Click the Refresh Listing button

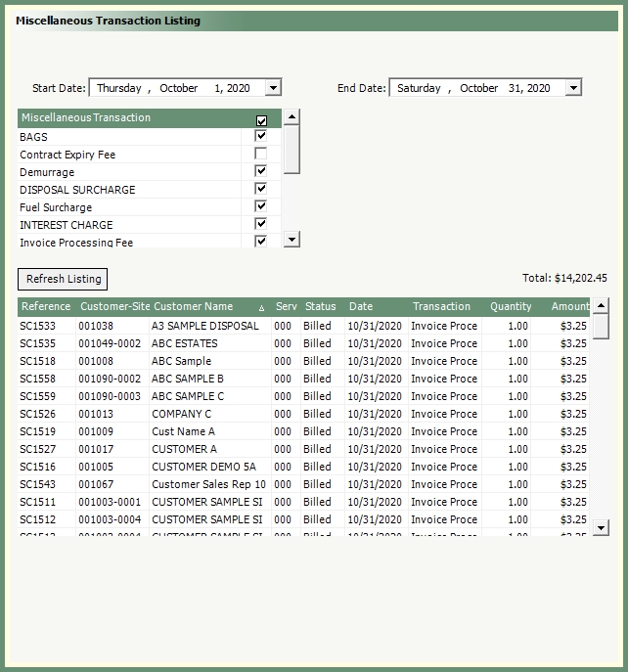[x=63, y=279]
